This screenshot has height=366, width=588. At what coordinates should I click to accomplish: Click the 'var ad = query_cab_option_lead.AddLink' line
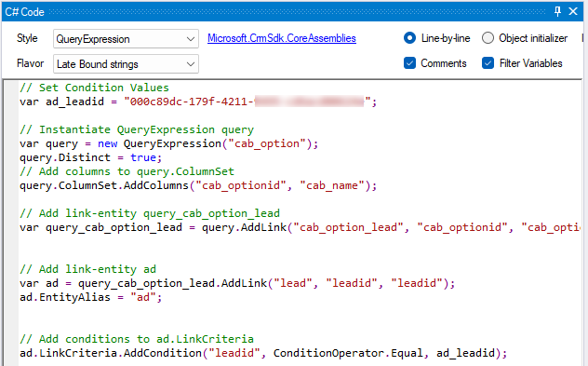tap(237, 283)
